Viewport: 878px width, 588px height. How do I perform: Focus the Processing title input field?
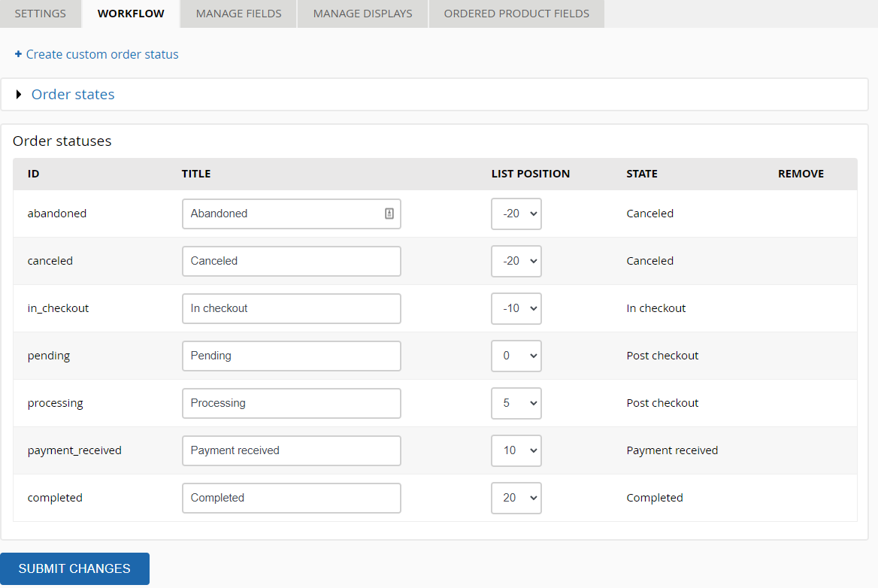[291, 403]
